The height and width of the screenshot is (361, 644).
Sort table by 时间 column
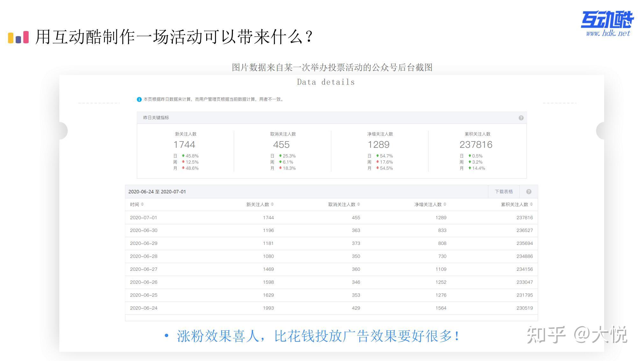[137, 204]
